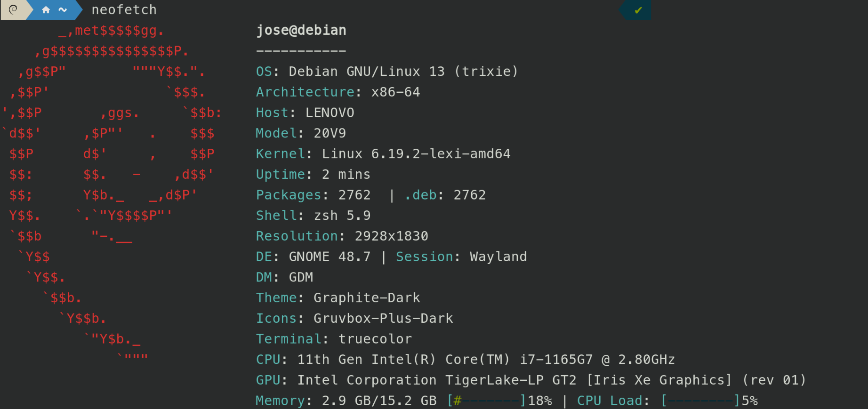868x409 pixels.
Task: Click the red Debian ASCII art logo
Action: point(111,188)
